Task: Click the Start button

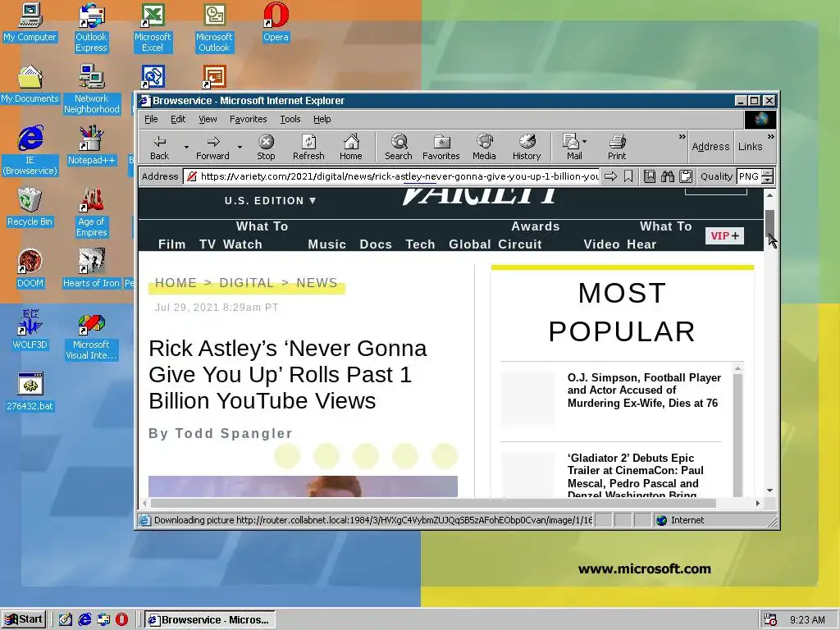Action: coord(24,619)
